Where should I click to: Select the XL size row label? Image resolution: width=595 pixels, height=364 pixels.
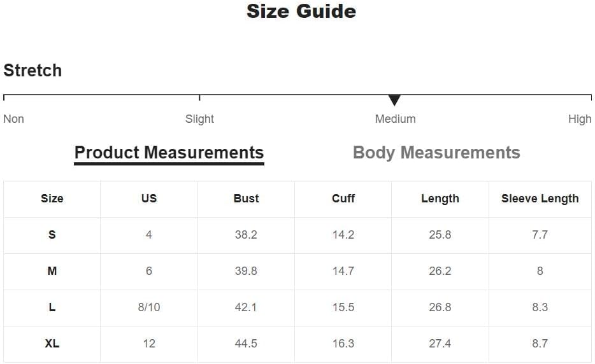pos(52,344)
